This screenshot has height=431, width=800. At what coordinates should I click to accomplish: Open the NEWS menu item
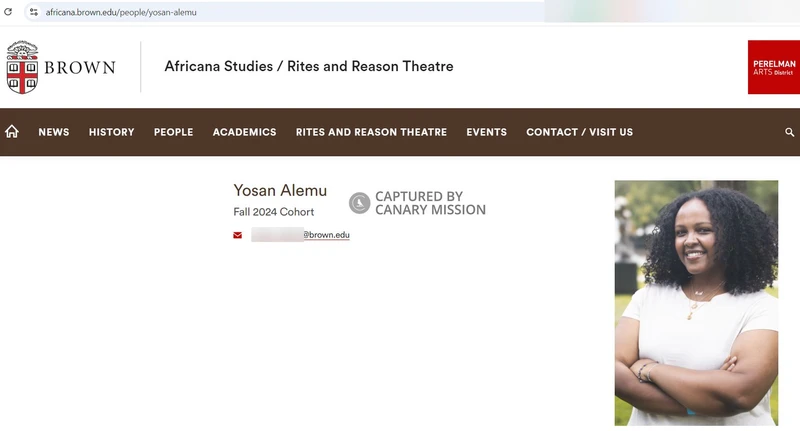point(54,132)
